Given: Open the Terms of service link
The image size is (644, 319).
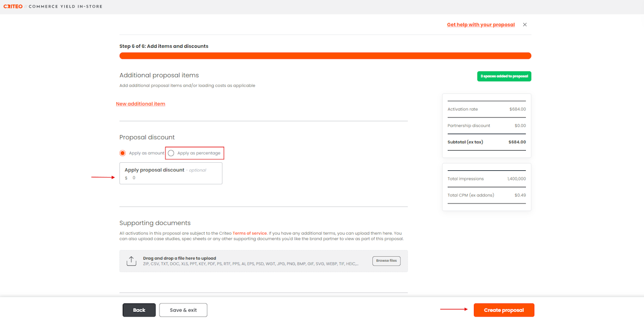Looking at the screenshot, I should point(250,233).
